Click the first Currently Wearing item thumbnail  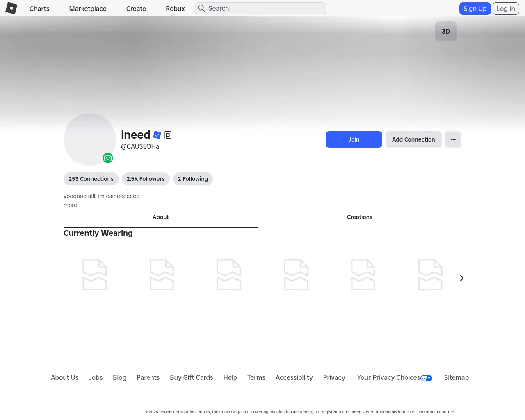pyautogui.click(x=95, y=275)
